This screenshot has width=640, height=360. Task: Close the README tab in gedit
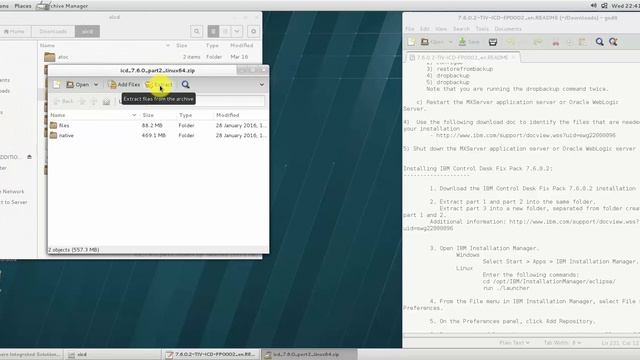tap(514, 58)
